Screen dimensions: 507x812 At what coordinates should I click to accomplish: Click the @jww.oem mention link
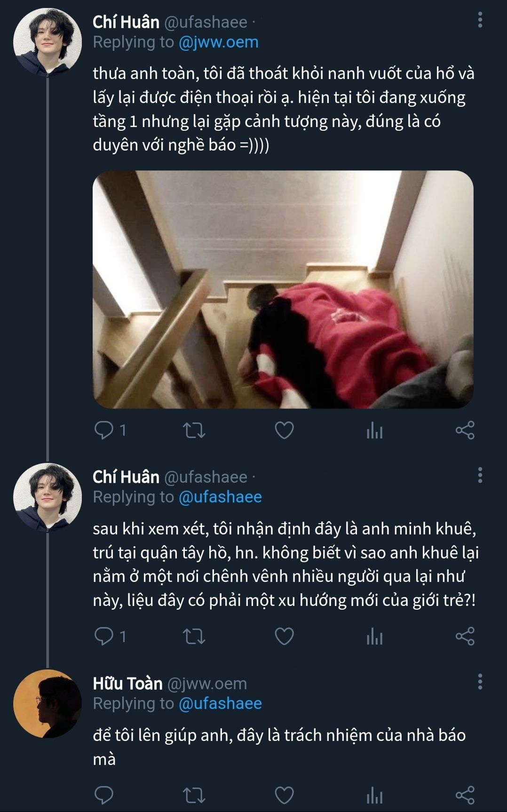point(218,42)
